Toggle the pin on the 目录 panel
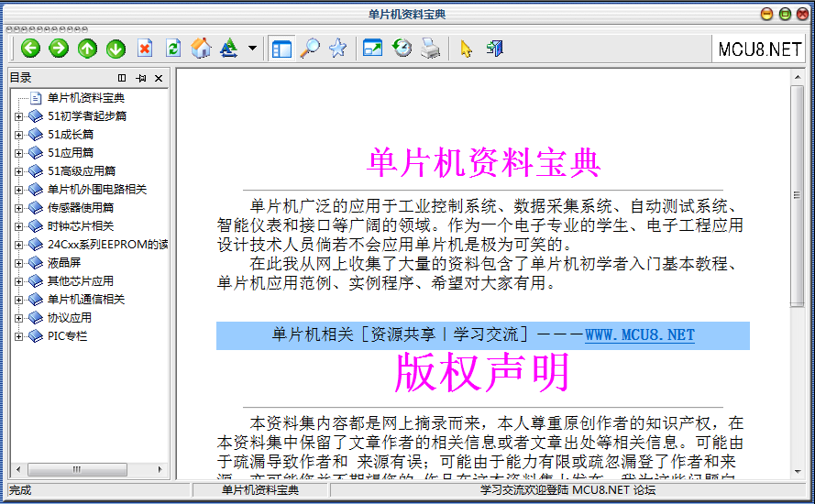Image resolution: width=815 pixels, height=504 pixels. click(x=140, y=78)
